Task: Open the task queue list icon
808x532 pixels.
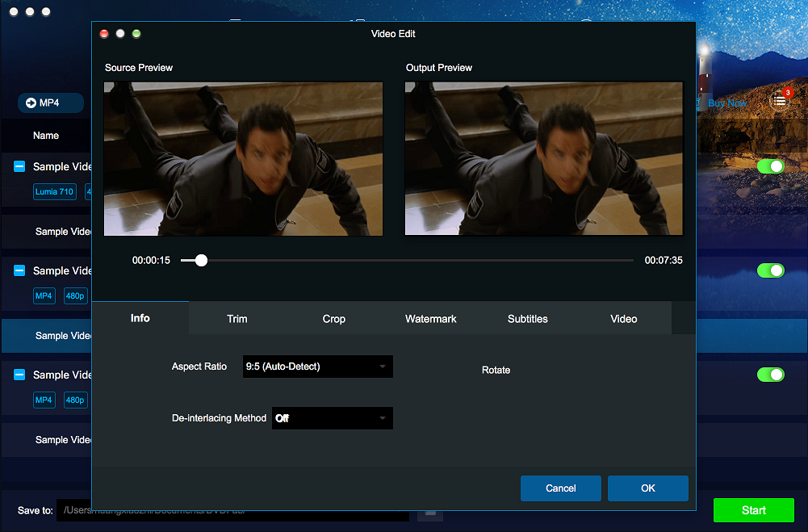Action: click(x=780, y=101)
